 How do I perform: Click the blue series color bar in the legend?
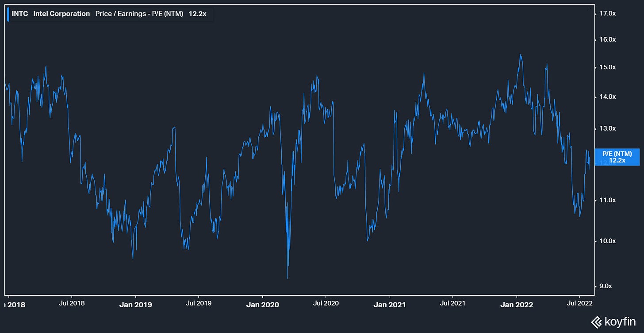pos(8,14)
